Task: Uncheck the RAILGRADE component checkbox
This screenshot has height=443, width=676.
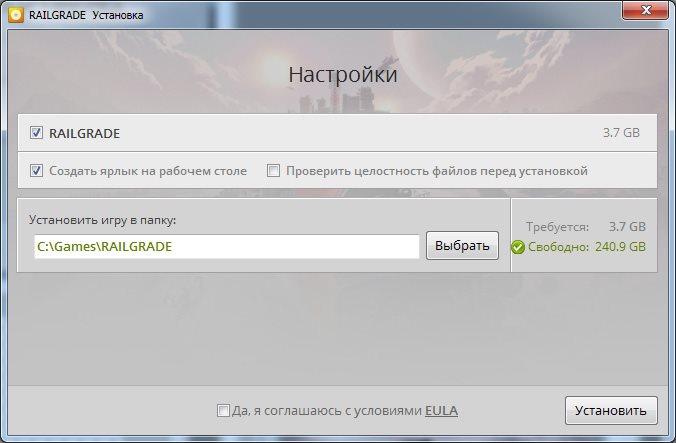Action: coord(36,133)
